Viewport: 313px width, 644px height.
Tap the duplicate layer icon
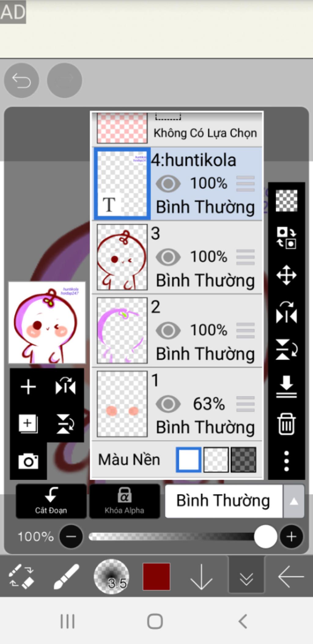coord(28,424)
